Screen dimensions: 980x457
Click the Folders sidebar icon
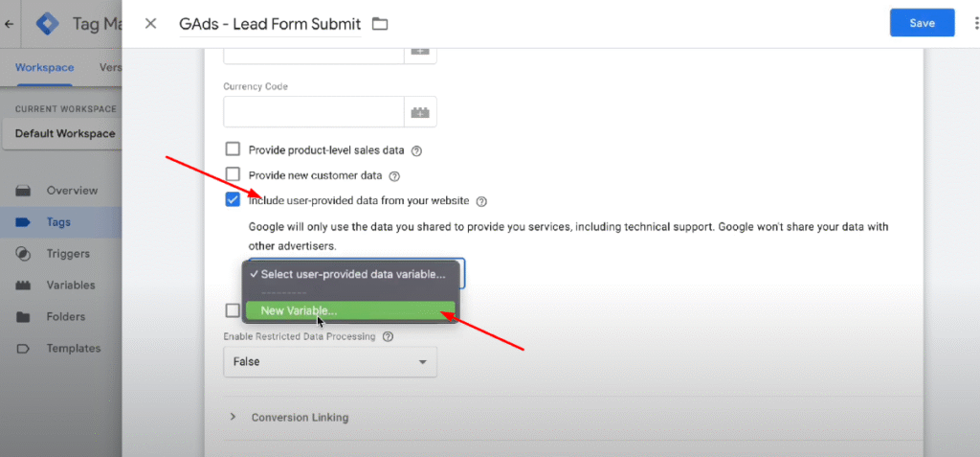23,317
